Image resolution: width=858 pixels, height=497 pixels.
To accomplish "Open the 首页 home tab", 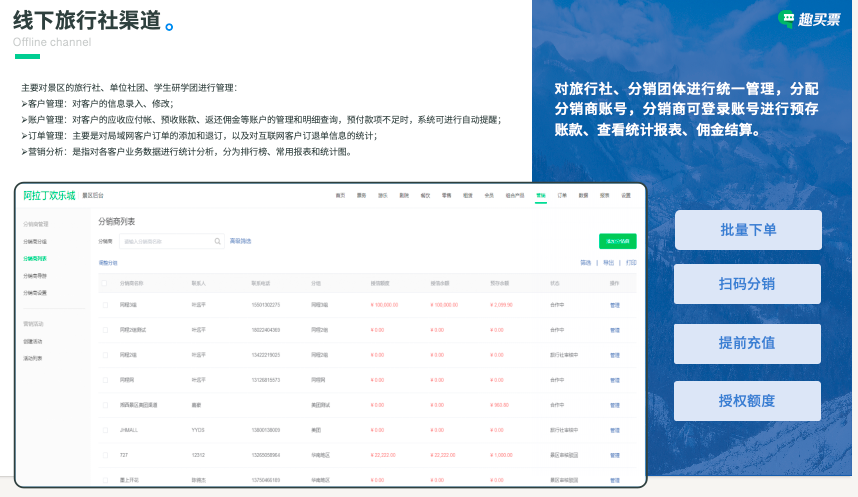I will pos(340,196).
